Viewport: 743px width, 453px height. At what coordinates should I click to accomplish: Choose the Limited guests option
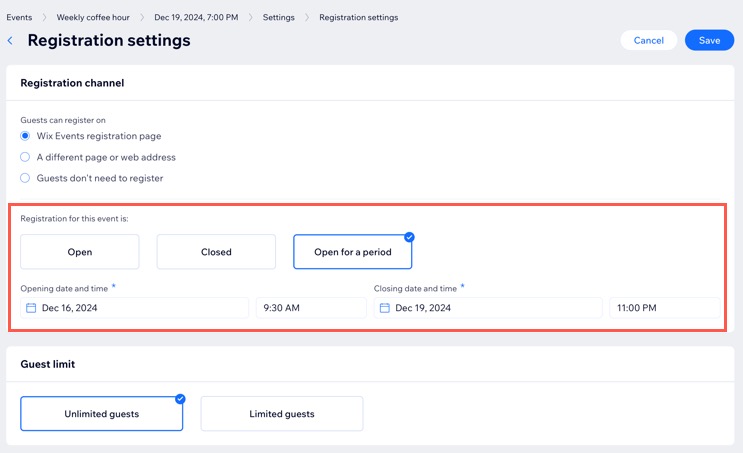coord(282,414)
